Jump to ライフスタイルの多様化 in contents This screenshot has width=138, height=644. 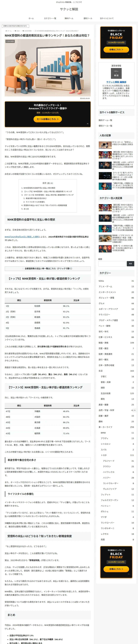click(x=35, y=202)
